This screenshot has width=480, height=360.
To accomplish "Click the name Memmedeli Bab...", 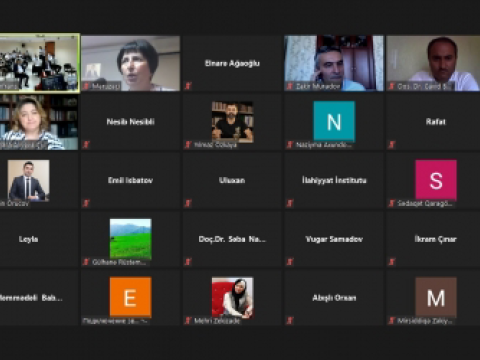I will tap(31, 298).
